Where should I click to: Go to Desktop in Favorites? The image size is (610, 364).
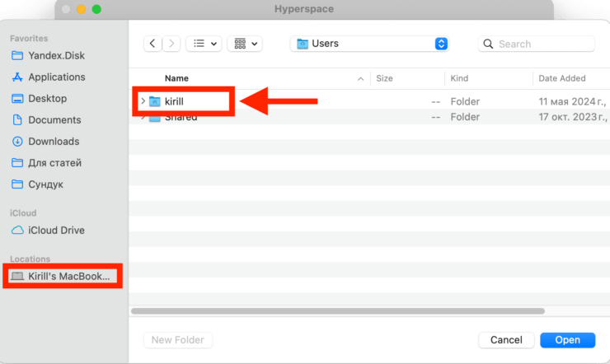(x=47, y=98)
